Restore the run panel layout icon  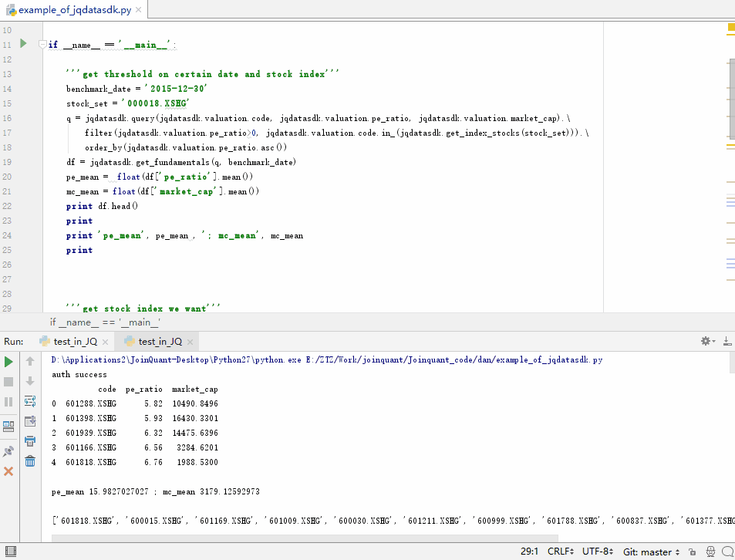point(8,427)
